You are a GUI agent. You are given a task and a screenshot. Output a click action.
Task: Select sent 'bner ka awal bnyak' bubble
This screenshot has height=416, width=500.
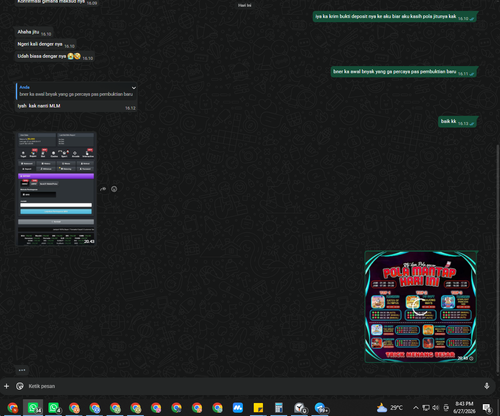click(x=404, y=72)
